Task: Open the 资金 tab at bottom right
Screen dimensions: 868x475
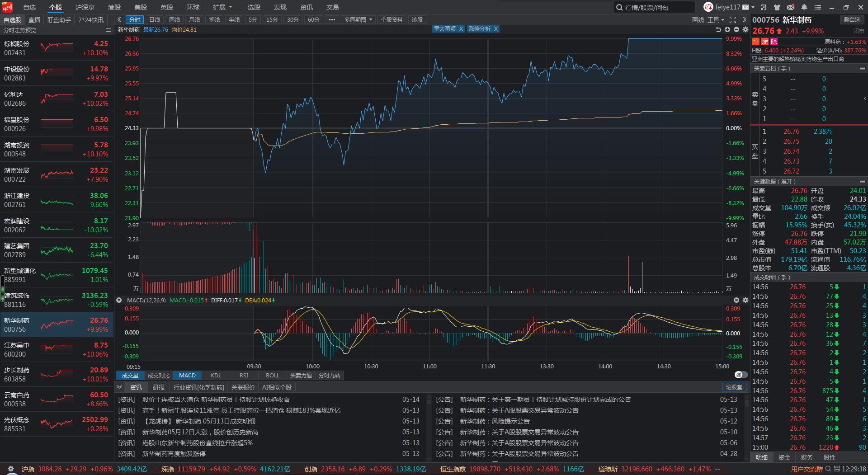Action: tap(784, 457)
